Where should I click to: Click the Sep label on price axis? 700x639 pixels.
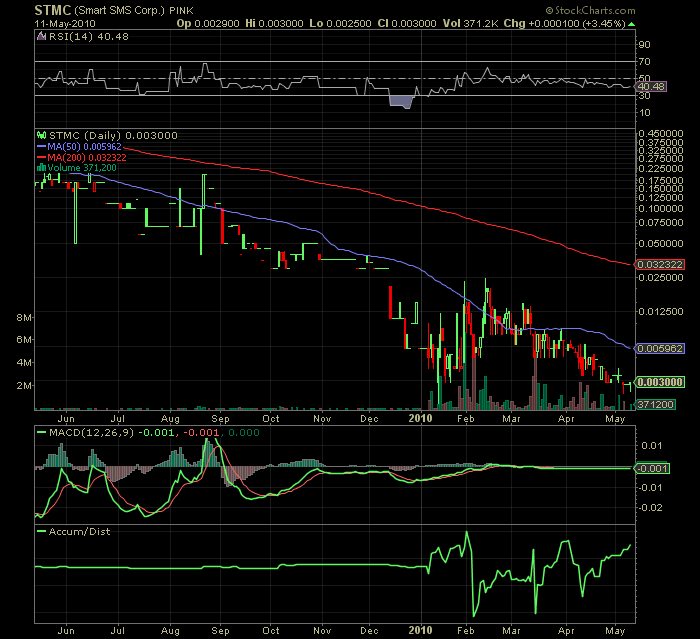coord(221,418)
